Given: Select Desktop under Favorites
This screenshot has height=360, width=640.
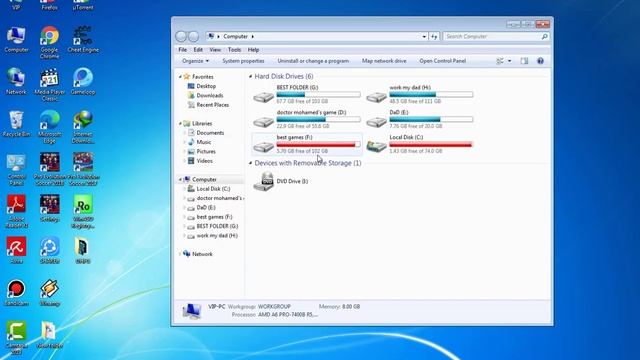Looking at the screenshot, I should click(202, 86).
